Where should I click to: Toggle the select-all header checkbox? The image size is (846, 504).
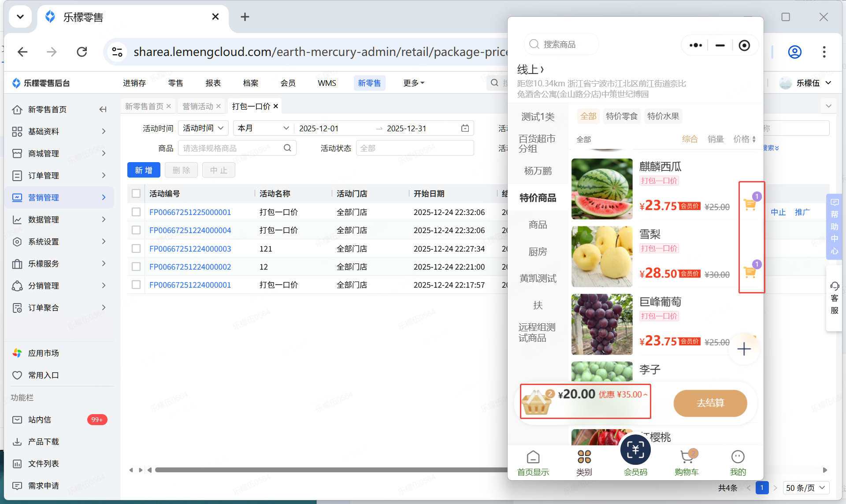click(x=136, y=193)
